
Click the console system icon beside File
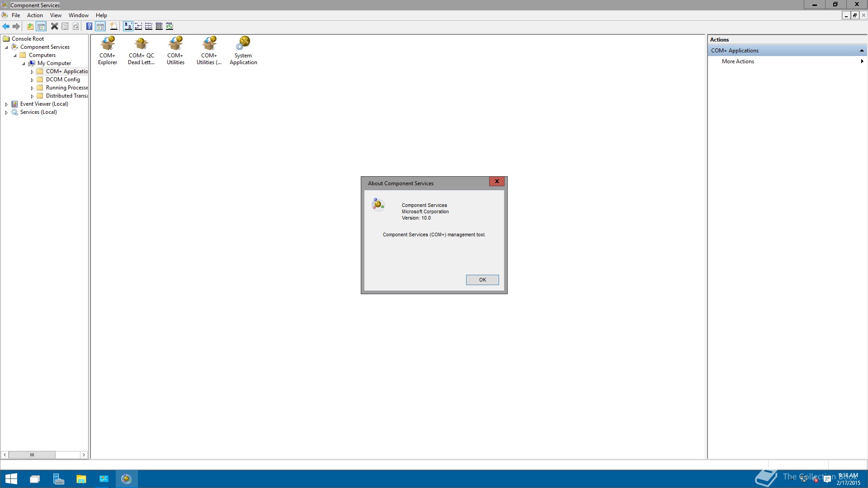click(x=5, y=15)
